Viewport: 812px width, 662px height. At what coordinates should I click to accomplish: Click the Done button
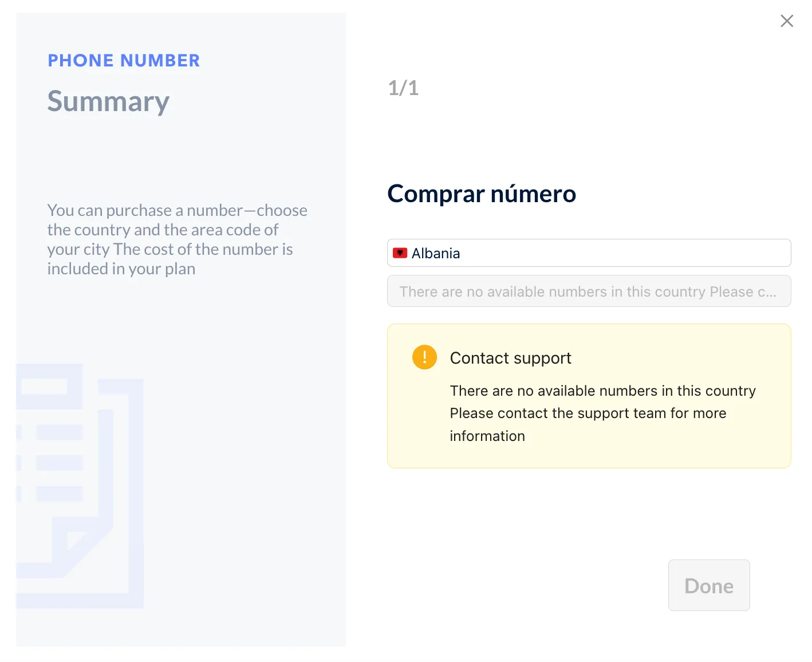click(709, 585)
